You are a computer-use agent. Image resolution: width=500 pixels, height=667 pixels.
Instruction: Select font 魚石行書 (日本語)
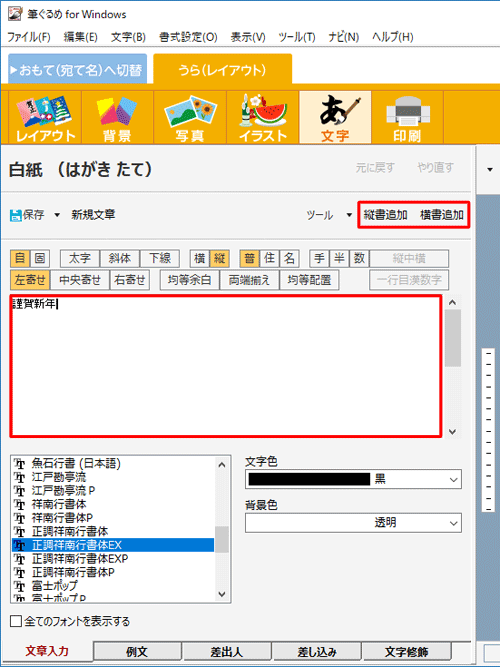click(113, 463)
